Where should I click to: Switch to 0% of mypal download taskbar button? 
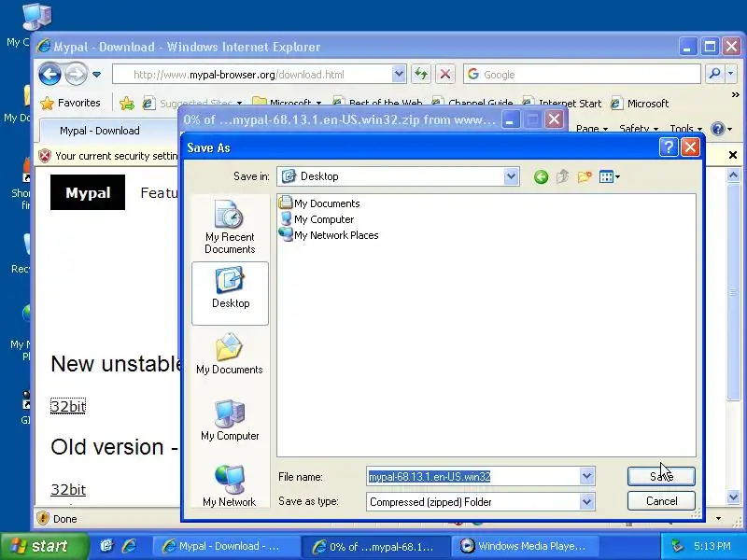click(x=375, y=546)
